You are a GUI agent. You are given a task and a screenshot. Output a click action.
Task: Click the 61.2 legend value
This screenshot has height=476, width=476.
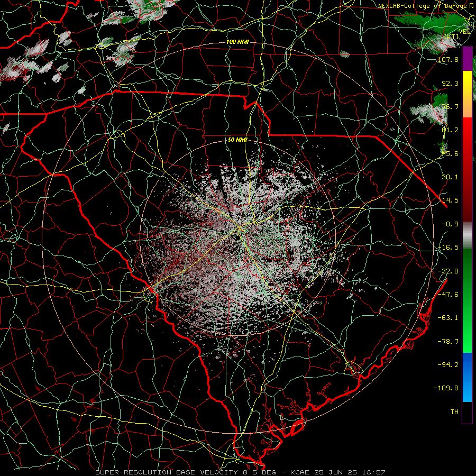click(x=450, y=130)
